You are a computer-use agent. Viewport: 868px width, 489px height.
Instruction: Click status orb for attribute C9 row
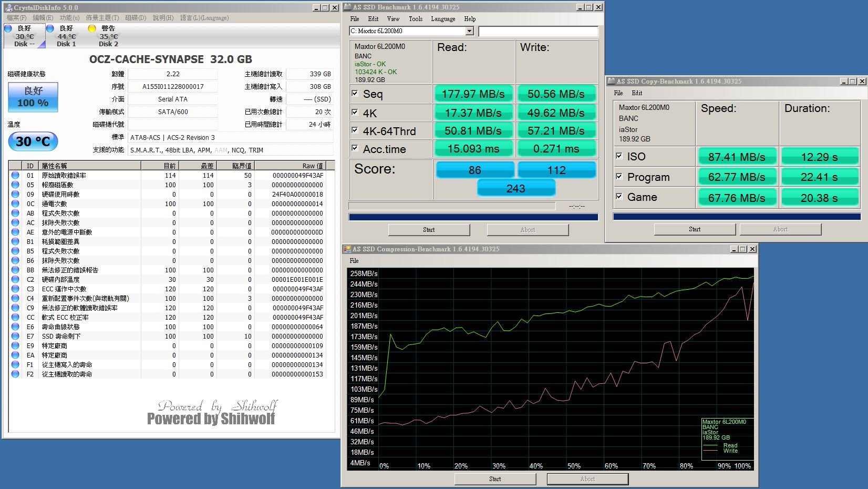click(x=15, y=308)
